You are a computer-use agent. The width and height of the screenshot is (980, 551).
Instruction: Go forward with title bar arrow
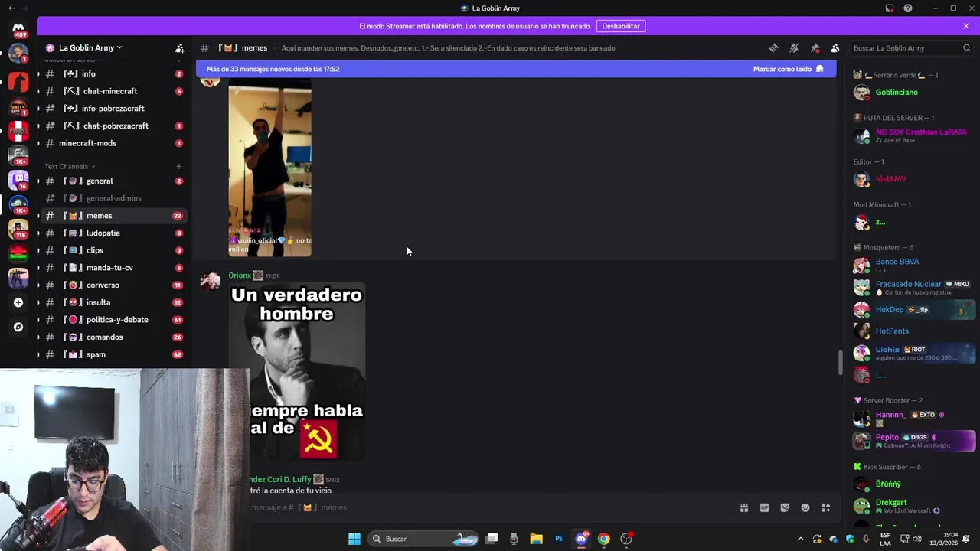pos(25,8)
